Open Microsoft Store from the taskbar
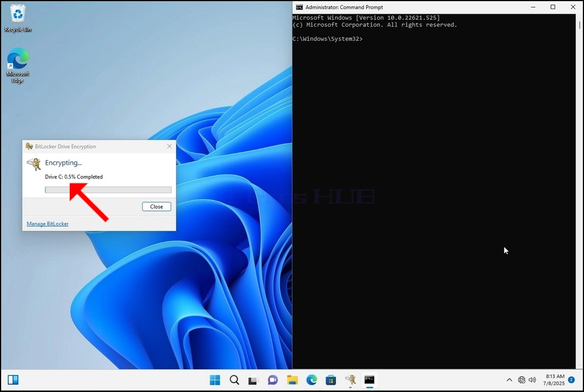 point(331,380)
